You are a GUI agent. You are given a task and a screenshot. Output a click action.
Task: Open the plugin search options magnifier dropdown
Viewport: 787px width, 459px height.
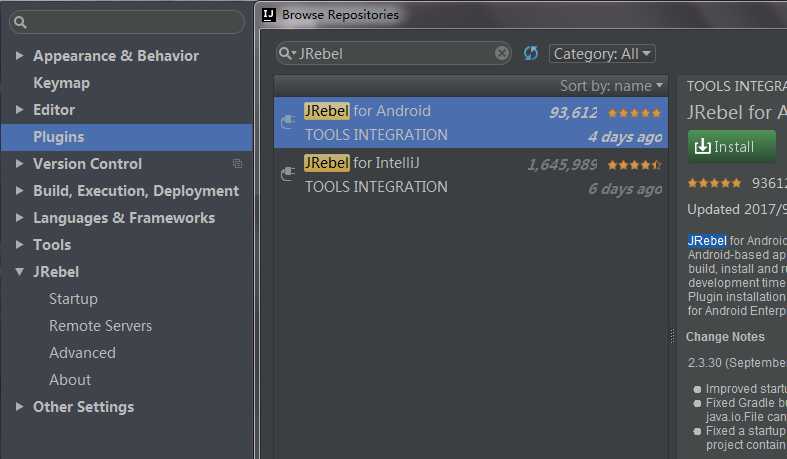[287, 53]
